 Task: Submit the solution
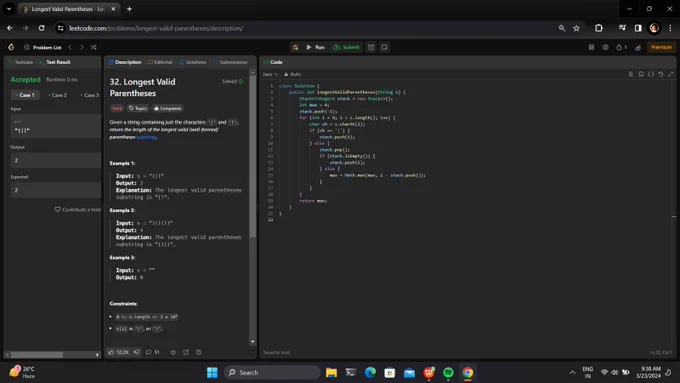click(346, 47)
